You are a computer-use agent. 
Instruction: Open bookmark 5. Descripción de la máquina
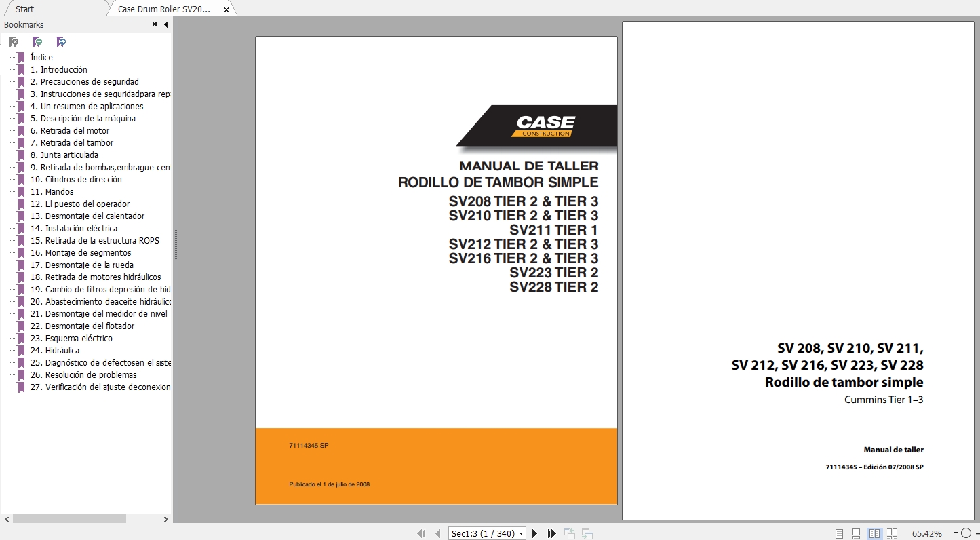click(83, 119)
